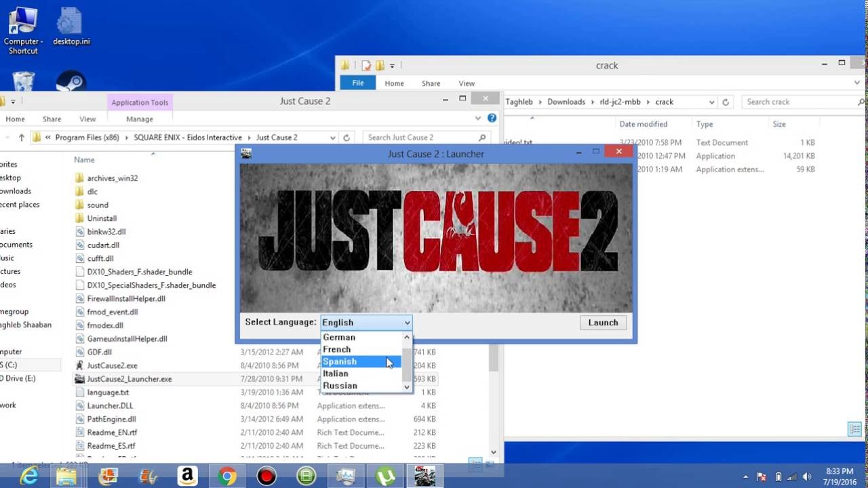
Task: Refresh the Just Cause 2 folder address bar
Action: tap(347, 138)
